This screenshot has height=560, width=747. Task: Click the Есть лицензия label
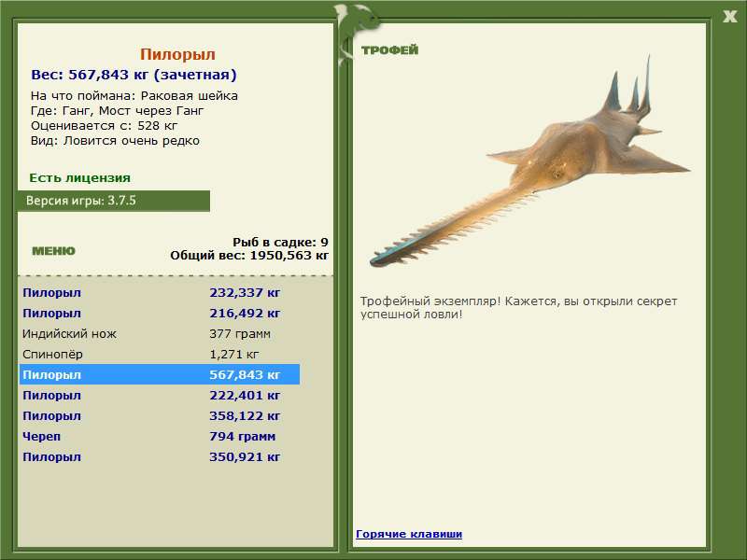pyautogui.click(x=79, y=177)
